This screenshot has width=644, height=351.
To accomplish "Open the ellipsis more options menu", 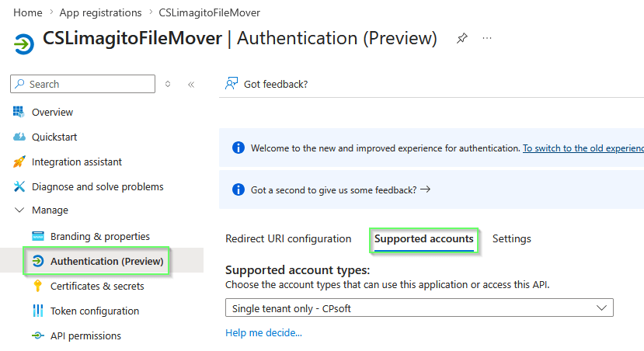I will pos(487,38).
